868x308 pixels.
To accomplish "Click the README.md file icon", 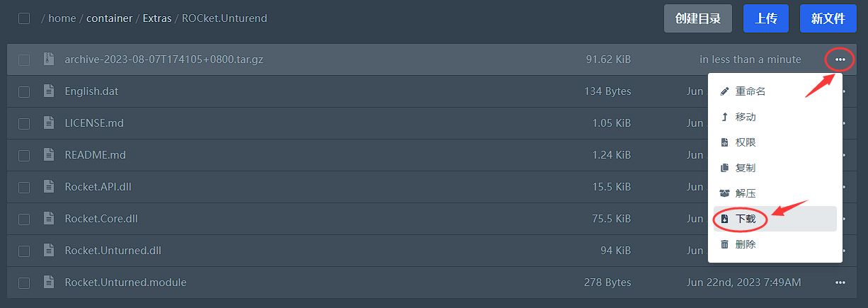I will coord(48,154).
